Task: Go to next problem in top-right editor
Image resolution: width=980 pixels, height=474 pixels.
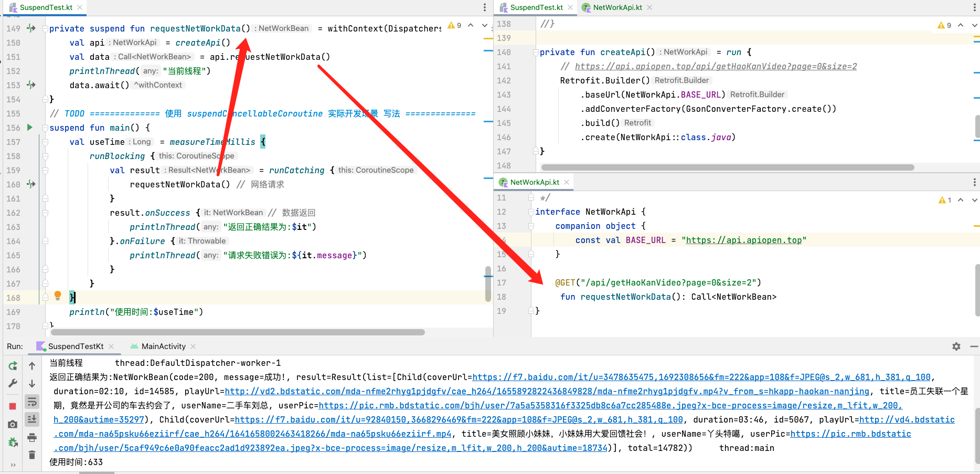Action: click(974, 25)
